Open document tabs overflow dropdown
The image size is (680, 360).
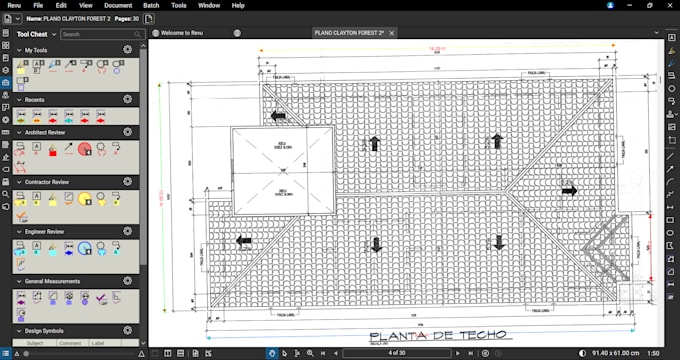point(656,33)
